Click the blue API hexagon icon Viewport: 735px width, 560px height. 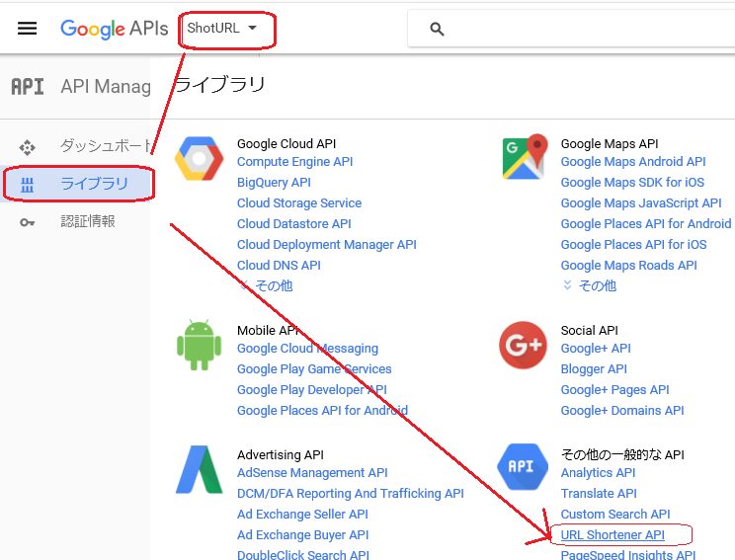523,467
